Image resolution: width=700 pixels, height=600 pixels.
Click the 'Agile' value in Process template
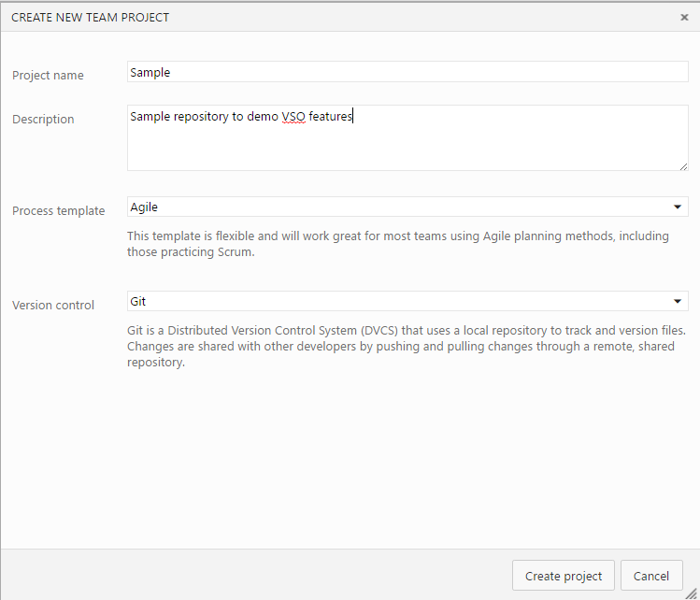click(x=145, y=207)
